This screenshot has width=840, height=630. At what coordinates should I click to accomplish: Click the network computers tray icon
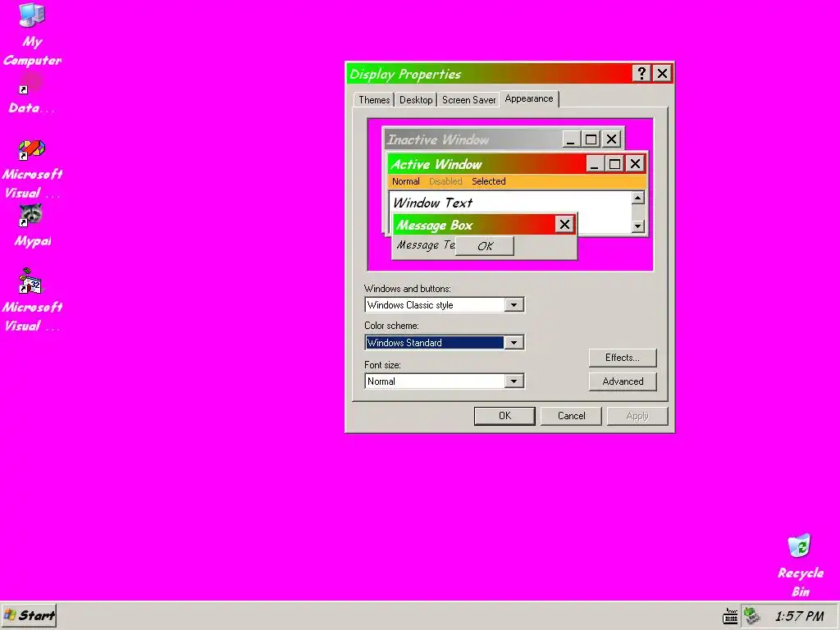coord(752,616)
